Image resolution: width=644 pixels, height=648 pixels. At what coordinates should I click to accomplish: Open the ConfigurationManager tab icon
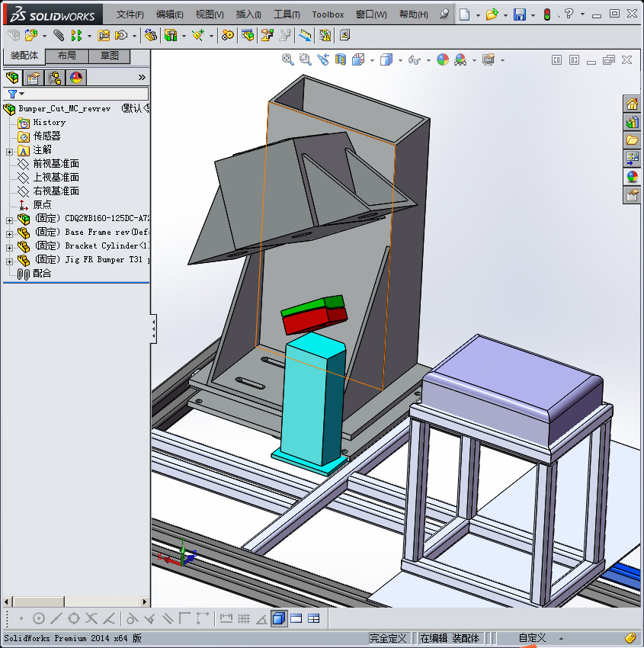coord(55,78)
